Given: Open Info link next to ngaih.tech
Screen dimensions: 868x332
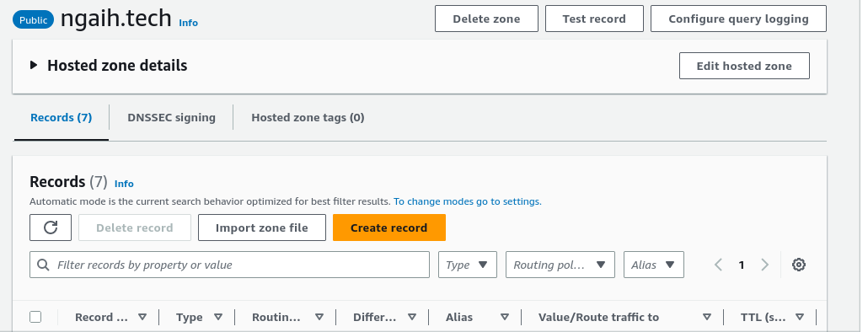Looking at the screenshot, I should click(188, 23).
